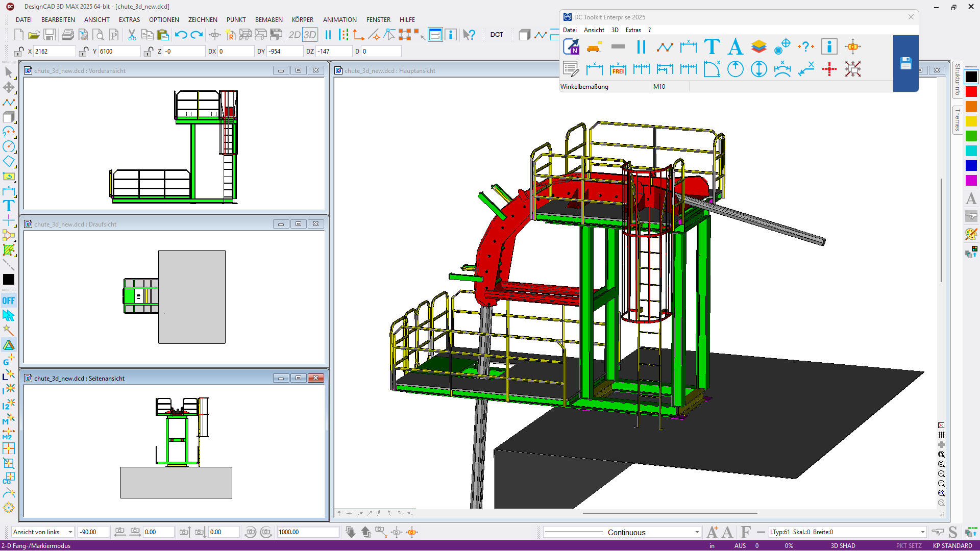
Task: Select the radius dimension circle-arrow icon
Action: (735, 69)
